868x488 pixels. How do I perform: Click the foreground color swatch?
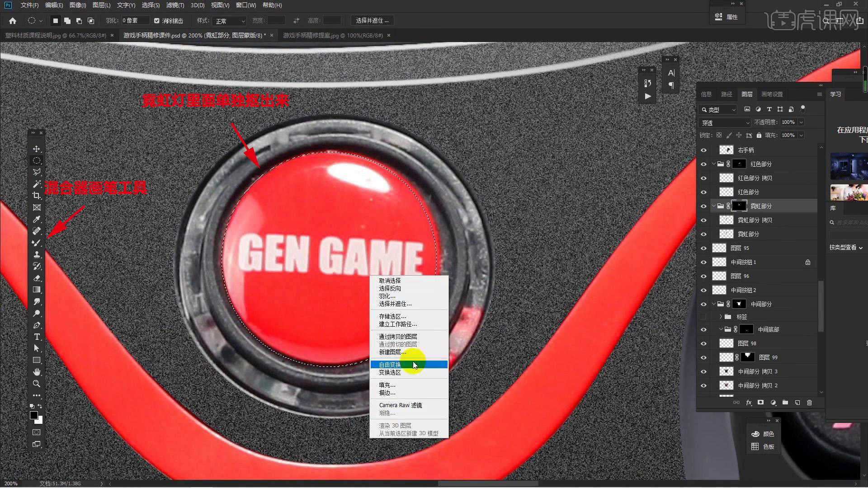coord(33,415)
